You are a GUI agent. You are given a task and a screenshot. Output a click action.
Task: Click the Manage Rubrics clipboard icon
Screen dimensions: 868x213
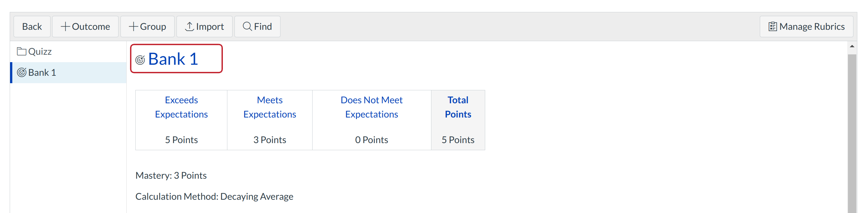(x=773, y=27)
